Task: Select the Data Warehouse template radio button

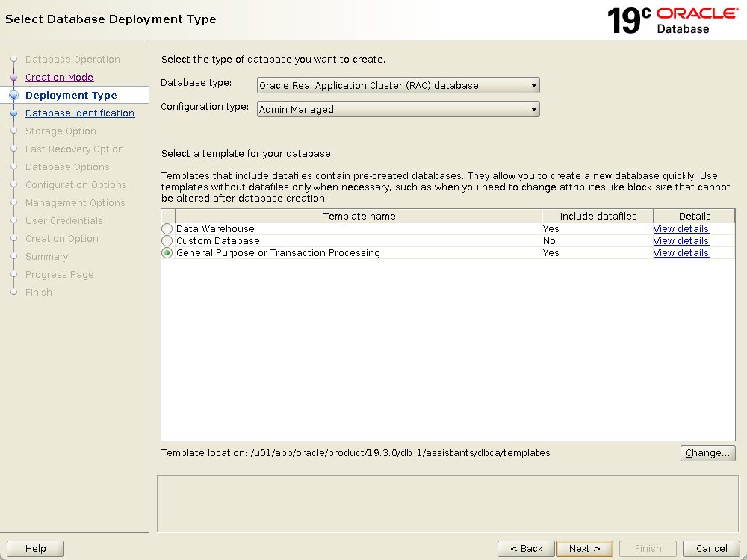Action: point(167,229)
